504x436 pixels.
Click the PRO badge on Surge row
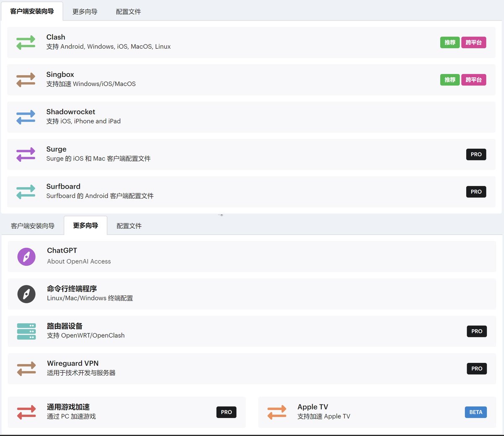[x=476, y=155]
